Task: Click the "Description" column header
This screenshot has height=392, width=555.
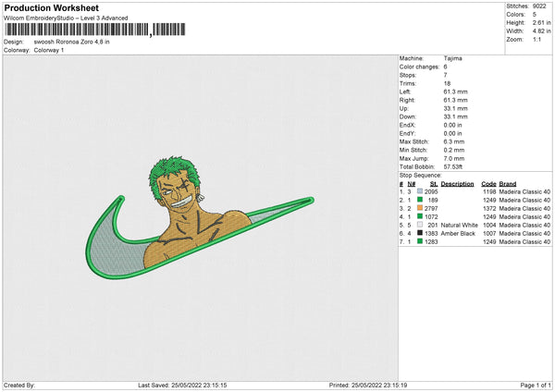Action: click(457, 184)
